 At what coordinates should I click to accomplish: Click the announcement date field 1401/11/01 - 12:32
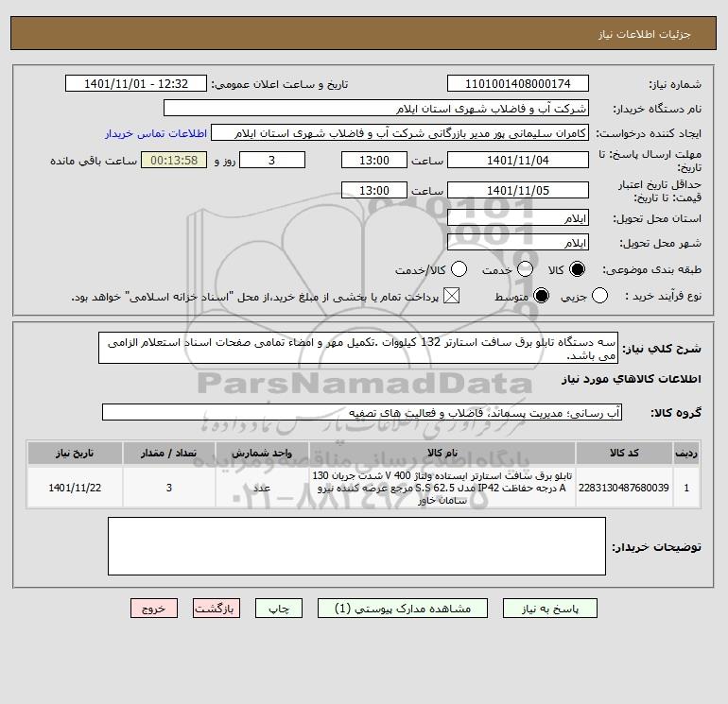pyautogui.click(x=136, y=84)
